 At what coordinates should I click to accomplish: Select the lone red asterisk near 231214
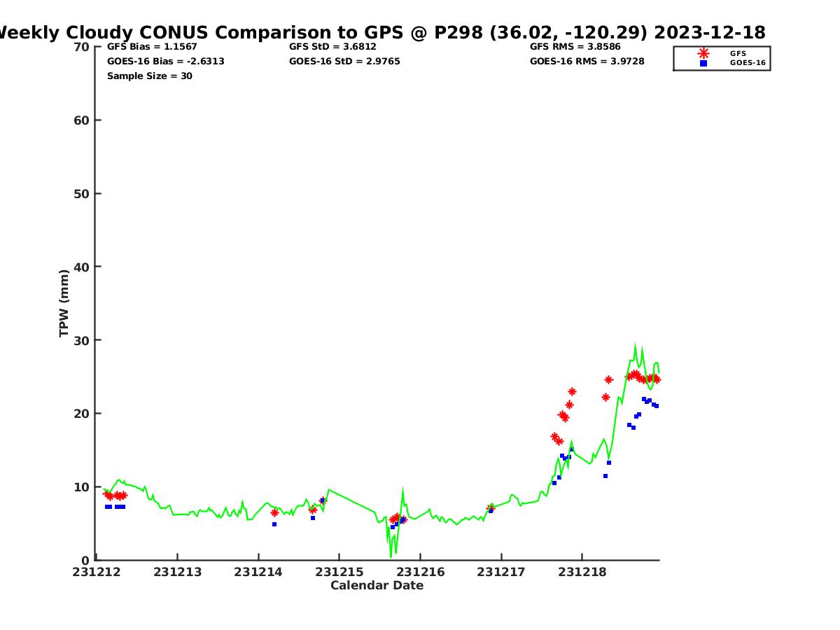274,512
